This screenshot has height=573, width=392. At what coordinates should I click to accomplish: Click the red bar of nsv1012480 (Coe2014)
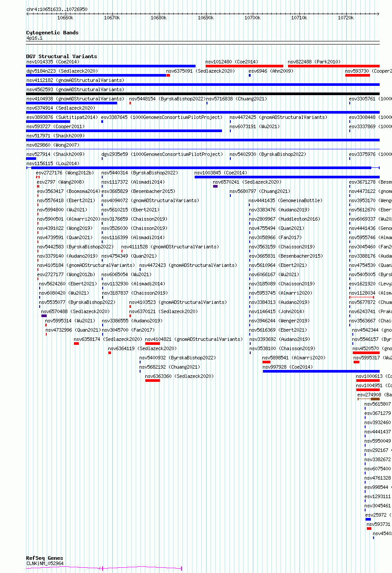pos(244,66)
